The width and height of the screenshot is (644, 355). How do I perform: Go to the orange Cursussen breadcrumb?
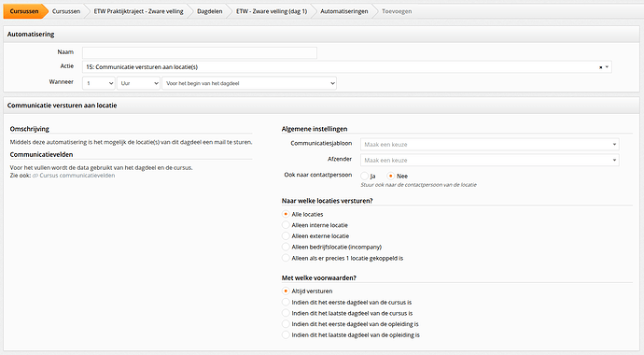coord(24,11)
